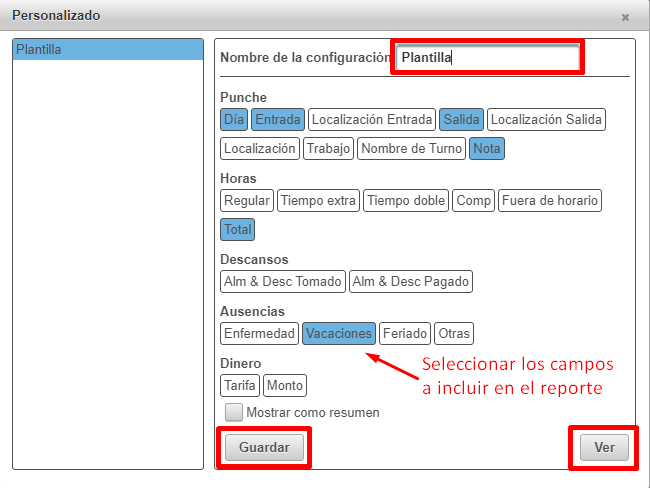The image size is (650, 488).
Task: Toggle the Vacaciones absence field
Action: pos(339,334)
